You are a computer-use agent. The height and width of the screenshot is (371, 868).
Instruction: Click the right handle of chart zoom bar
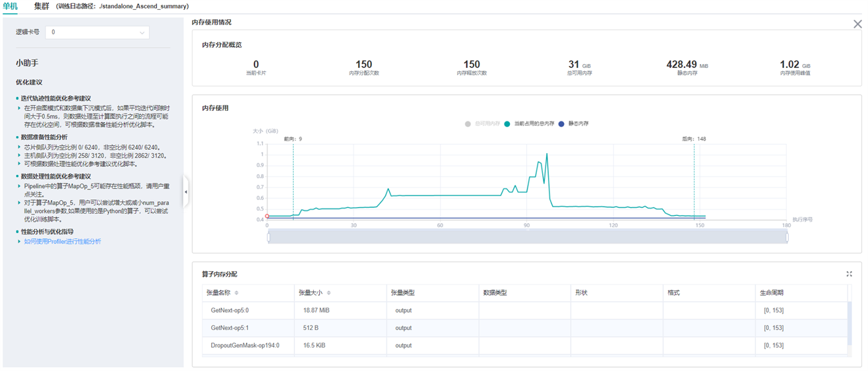tap(787, 237)
